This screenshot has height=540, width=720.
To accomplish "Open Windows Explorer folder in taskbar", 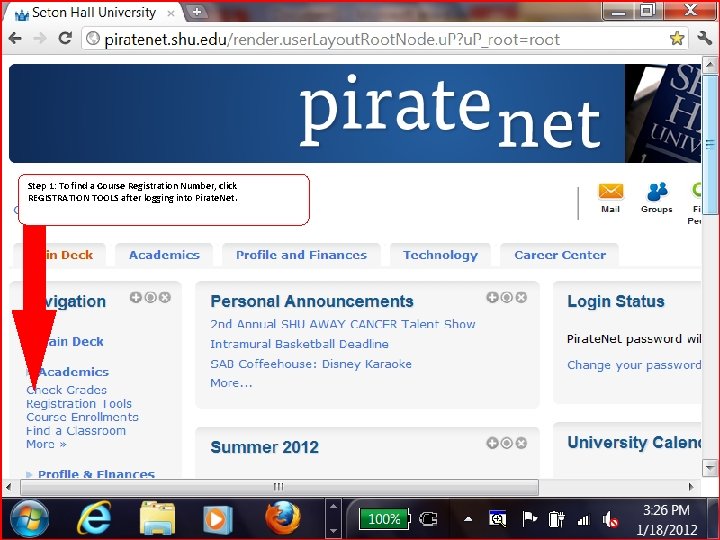I will coord(157,519).
